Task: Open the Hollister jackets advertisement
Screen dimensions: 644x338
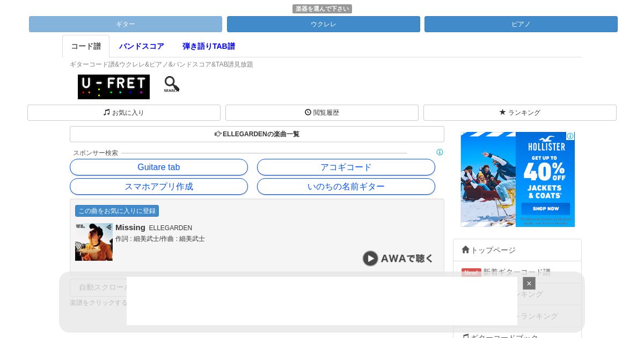Action: click(x=518, y=179)
